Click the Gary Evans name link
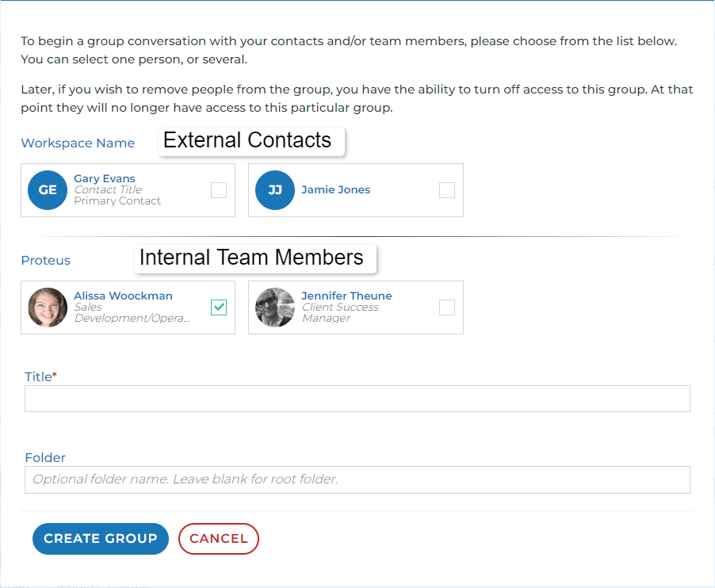 coord(105,178)
